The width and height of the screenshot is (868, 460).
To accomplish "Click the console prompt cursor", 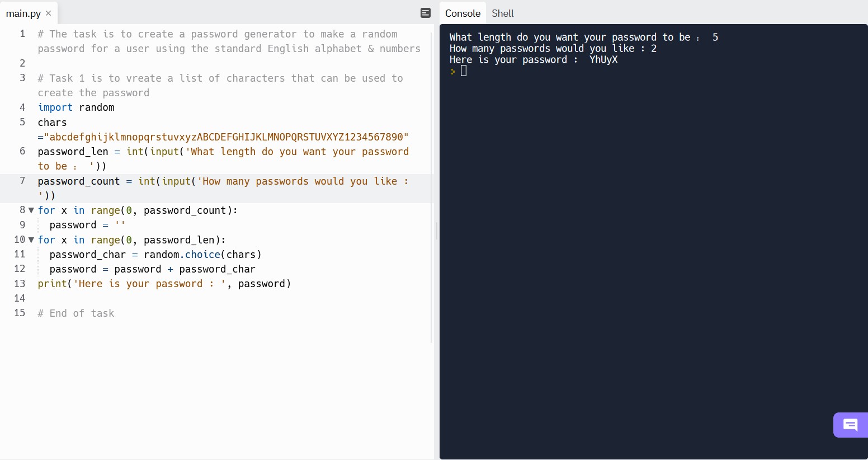I will click(x=463, y=71).
